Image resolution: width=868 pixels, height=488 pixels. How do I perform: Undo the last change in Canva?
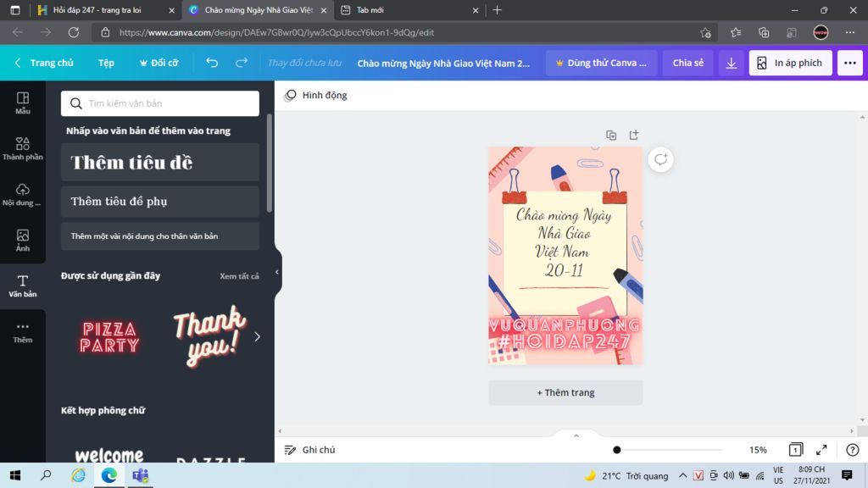coord(212,63)
